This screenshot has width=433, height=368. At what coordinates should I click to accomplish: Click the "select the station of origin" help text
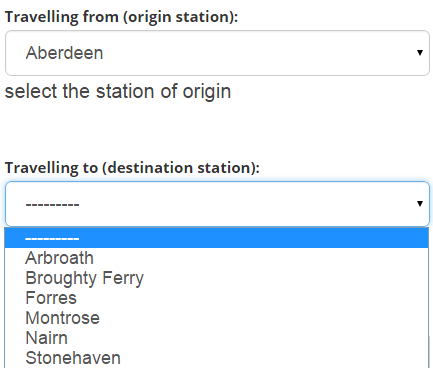118,91
